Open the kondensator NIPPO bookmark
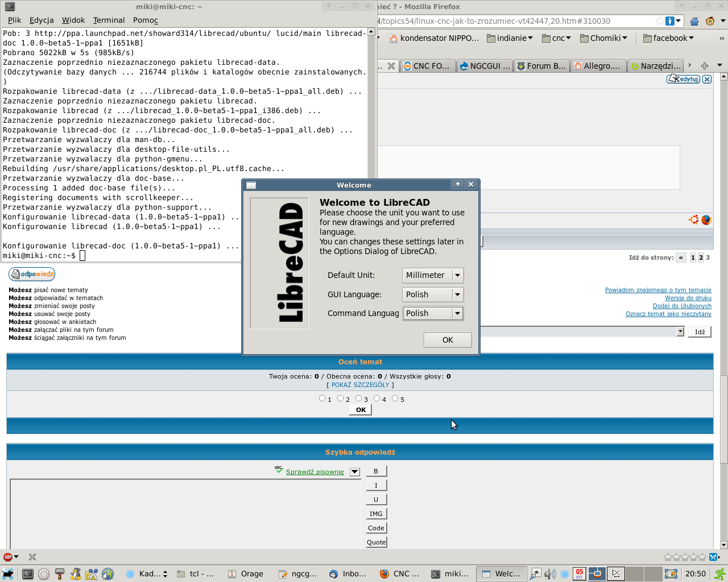This screenshot has height=582, width=728. point(435,38)
